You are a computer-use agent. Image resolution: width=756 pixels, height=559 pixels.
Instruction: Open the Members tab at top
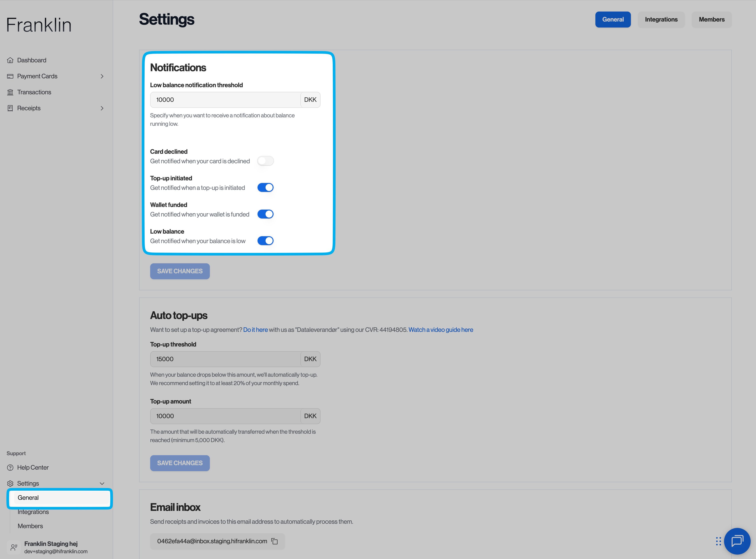pyautogui.click(x=711, y=20)
